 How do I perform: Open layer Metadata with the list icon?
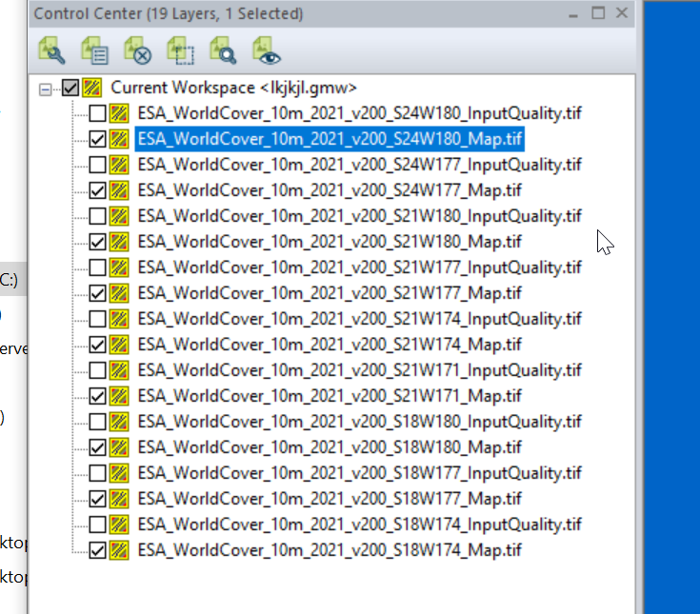[94, 50]
